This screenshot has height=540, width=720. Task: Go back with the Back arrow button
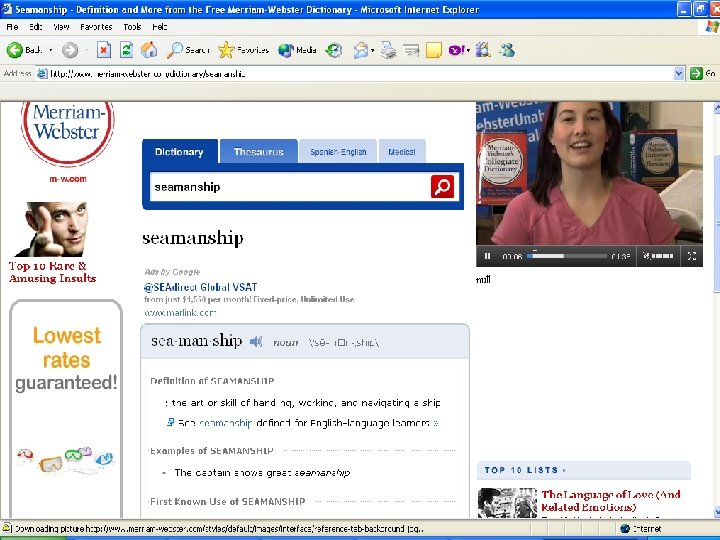[24, 50]
